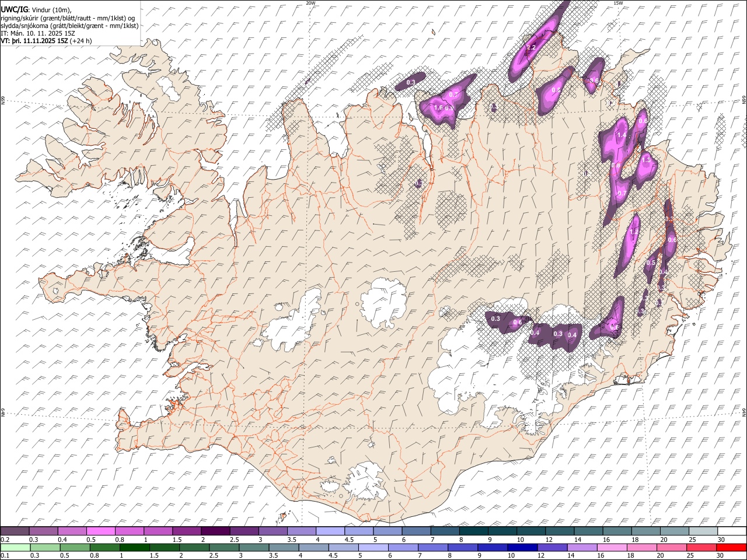747x560 pixels.
Task: Pick the light pink 16–18 rain scale swatch
Action: coord(612,547)
